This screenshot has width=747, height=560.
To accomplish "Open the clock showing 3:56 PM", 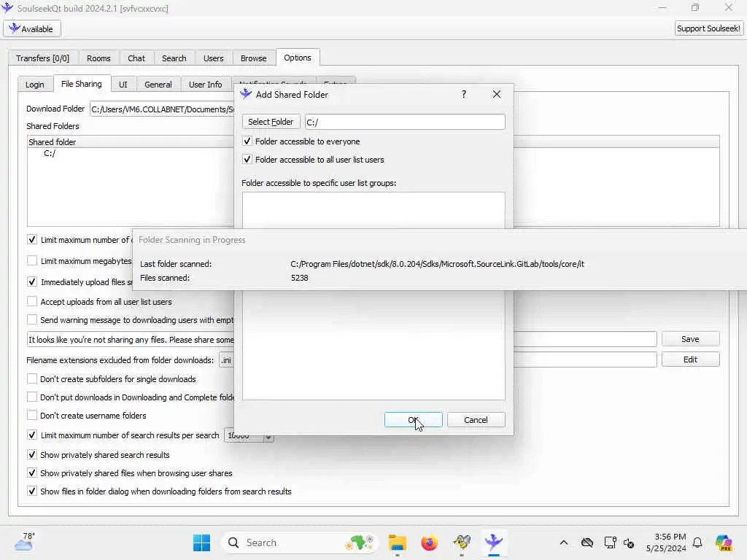I will [x=666, y=542].
